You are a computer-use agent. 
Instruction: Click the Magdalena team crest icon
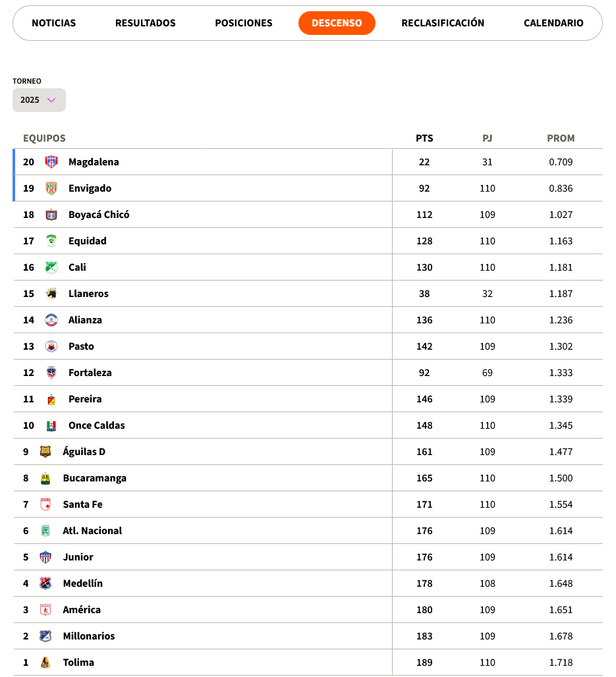[51, 162]
